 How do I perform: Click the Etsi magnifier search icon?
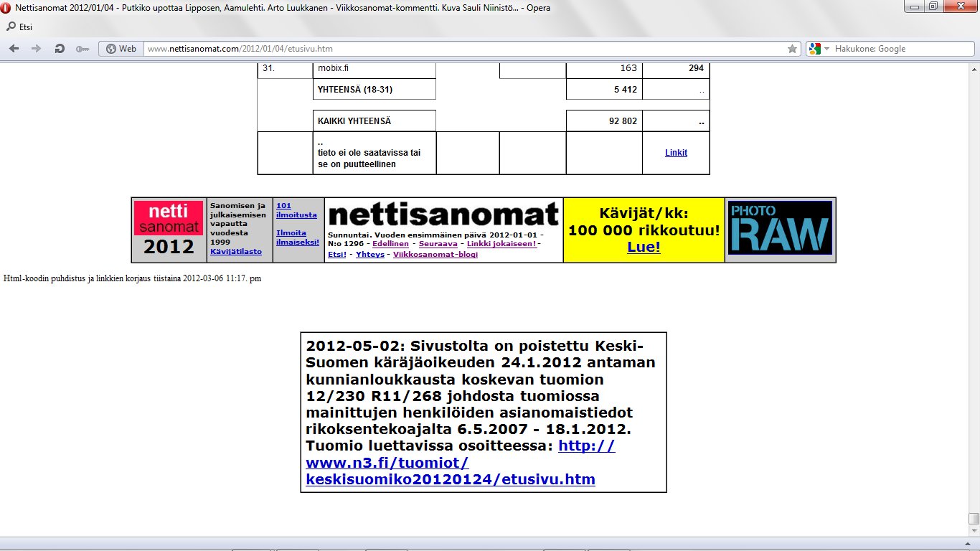(x=11, y=27)
